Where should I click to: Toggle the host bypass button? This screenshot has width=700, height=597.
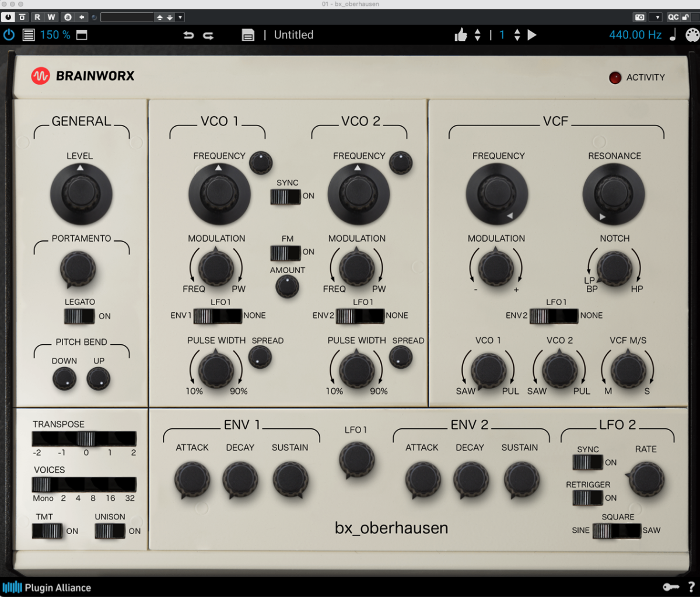click(x=8, y=17)
